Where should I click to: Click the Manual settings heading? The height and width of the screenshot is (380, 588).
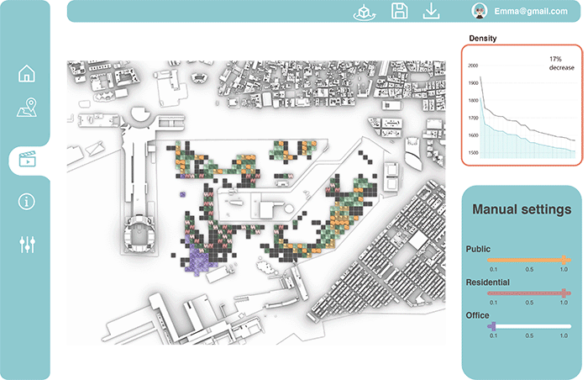coord(522,208)
